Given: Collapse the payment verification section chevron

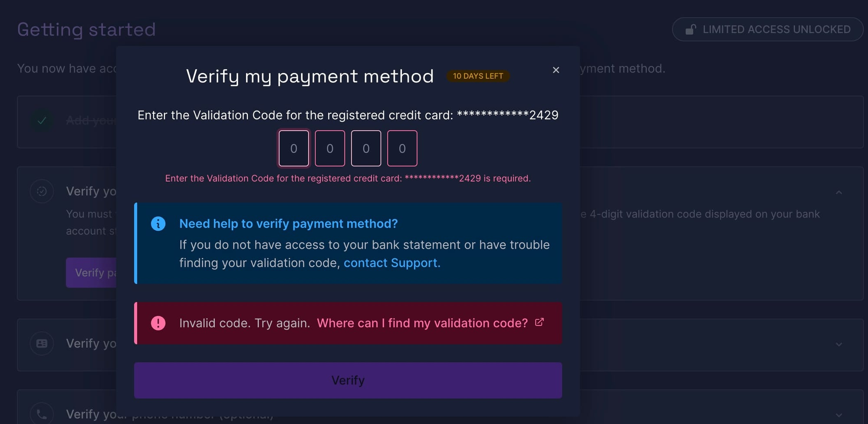Looking at the screenshot, I should point(839,192).
